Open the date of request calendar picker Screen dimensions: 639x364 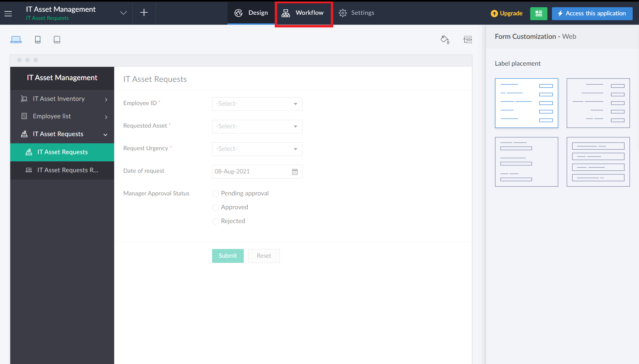pos(295,171)
